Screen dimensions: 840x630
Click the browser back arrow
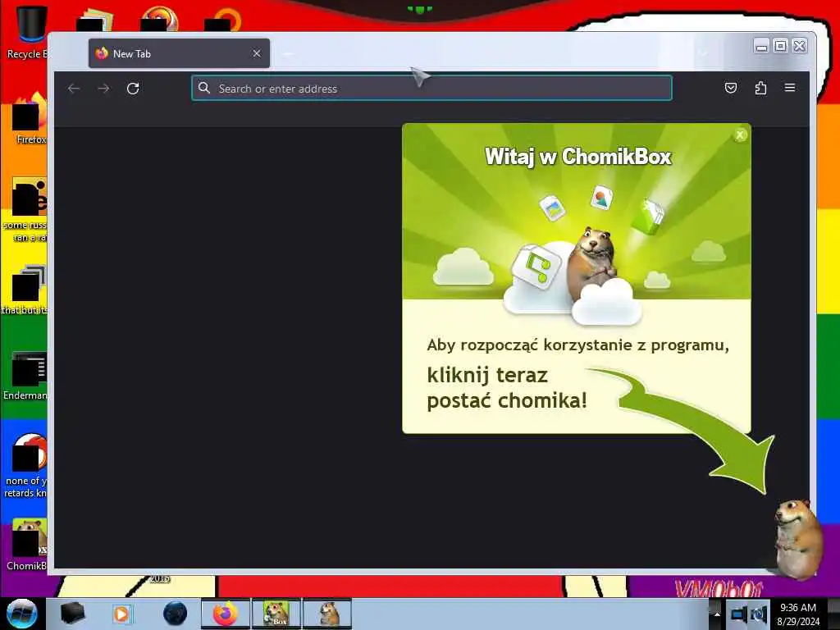click(74, 89)
